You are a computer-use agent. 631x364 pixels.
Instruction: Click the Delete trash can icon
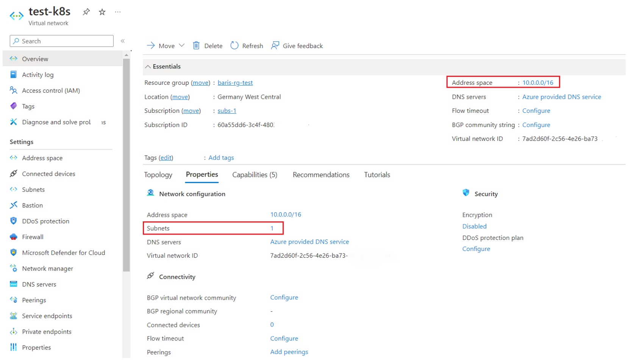click(x=196, y=46)
